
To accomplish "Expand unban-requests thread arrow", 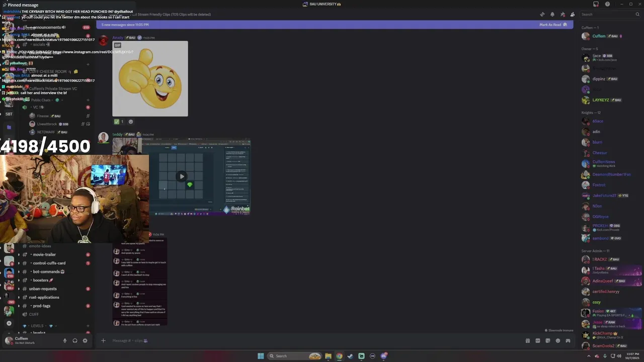I will coord(19,289).
